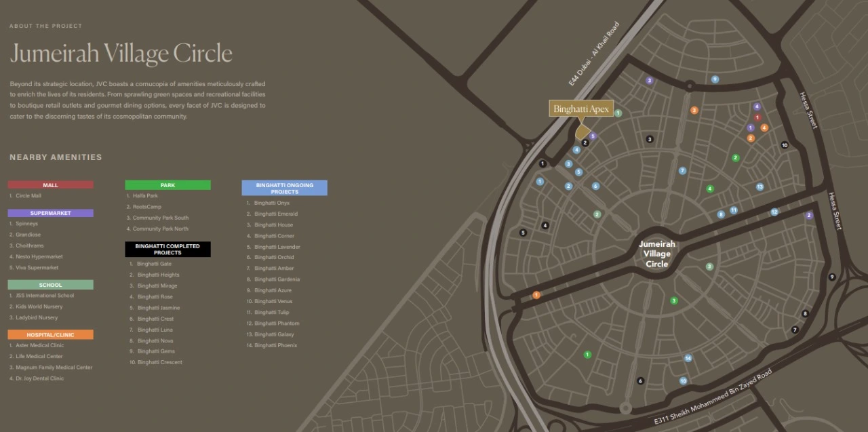Select bright green Park marker 4
868x432 pixels.
710,189
